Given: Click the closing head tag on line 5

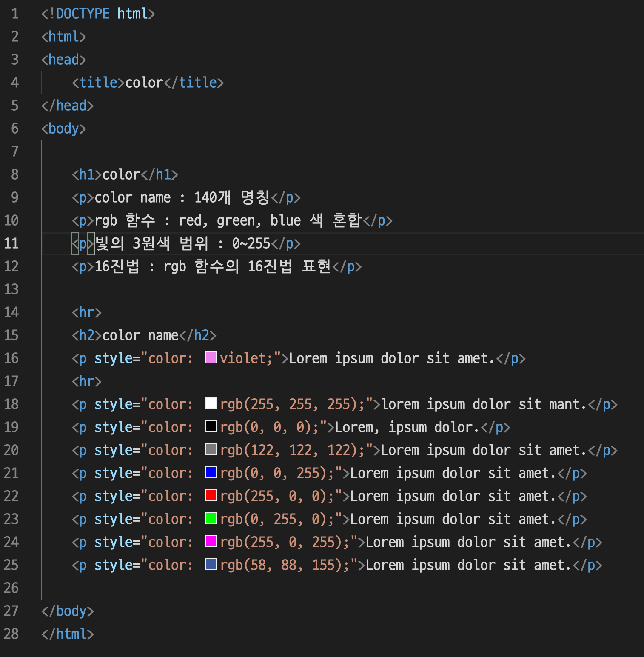Looking at the screenshot, I should pyautogui.click(x=68, y=106).
